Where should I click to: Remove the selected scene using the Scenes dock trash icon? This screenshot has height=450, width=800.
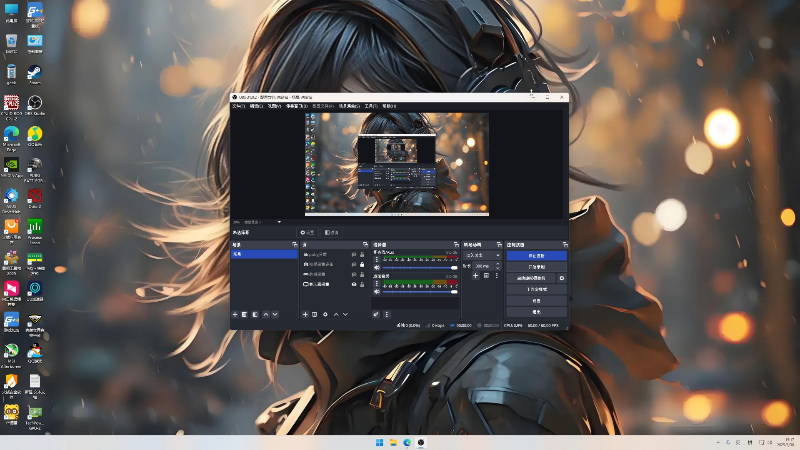[x=244, y=315]
